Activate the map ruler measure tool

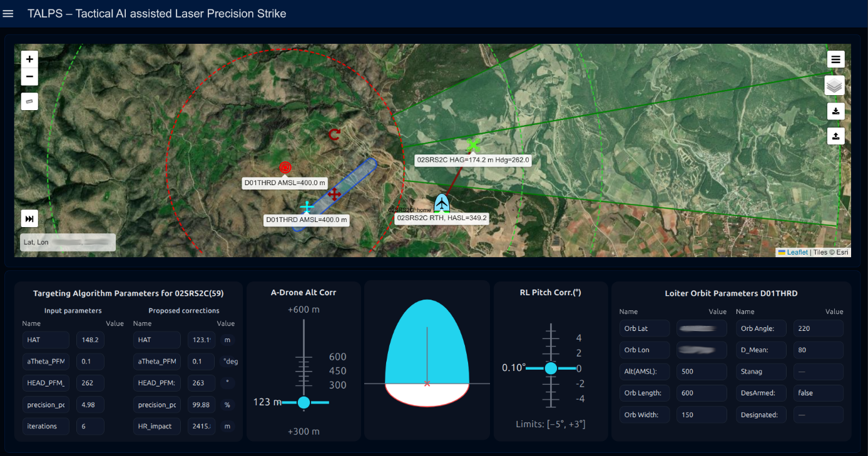click(29, 101)
